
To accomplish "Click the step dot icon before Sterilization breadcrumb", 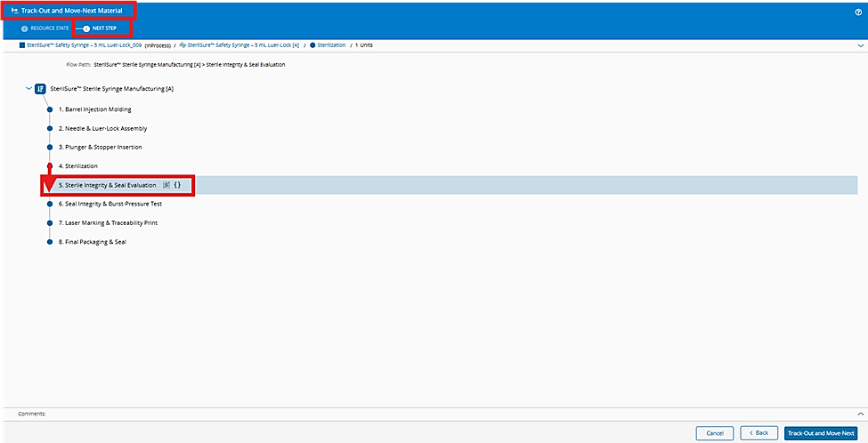I will tap(312, 45).
